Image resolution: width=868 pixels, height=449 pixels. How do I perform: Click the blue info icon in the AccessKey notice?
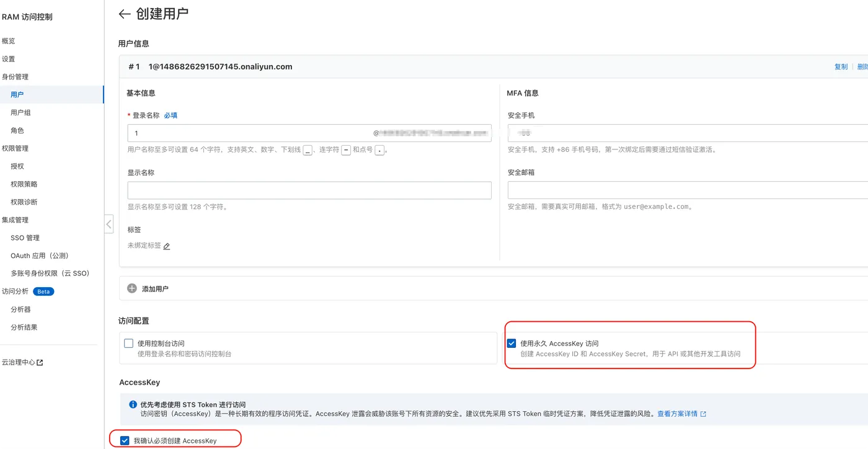pyautogui.click(x=133, y=404)
